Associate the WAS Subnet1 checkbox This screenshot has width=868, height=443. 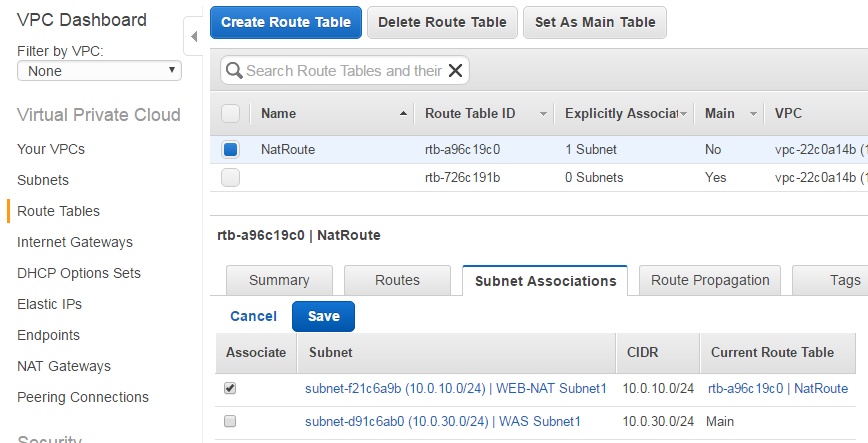230,421
